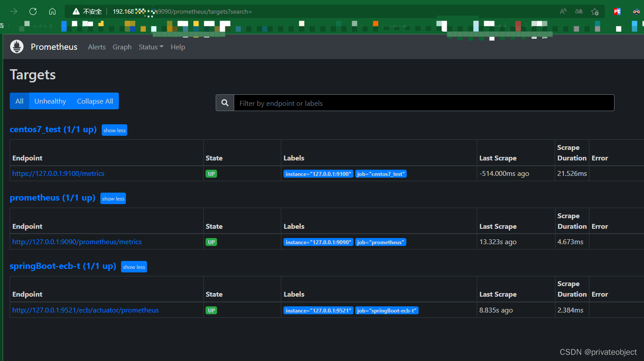
Task: Click the browser forward arrow
Action: pos(14,11)
